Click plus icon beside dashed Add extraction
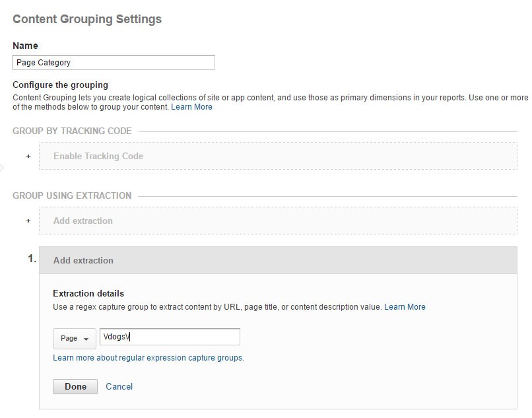The height and width of the screenshot is (418, 532). click(x=28, y=221)
